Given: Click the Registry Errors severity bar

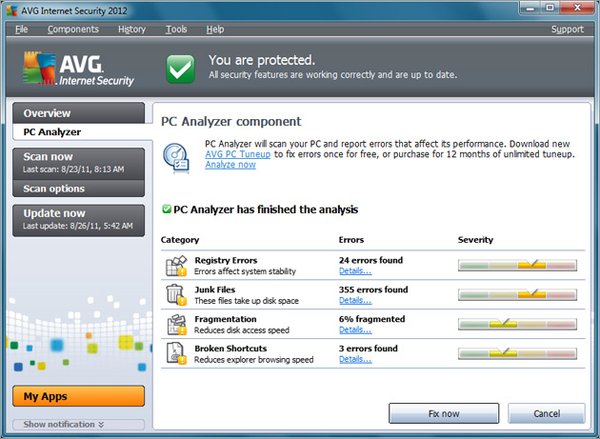Looking at the screenshot, I should (x=517, y=265).
